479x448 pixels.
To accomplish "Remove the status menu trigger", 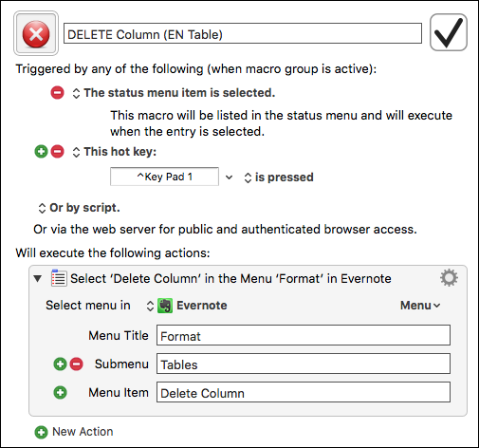I will click(57, 93).
